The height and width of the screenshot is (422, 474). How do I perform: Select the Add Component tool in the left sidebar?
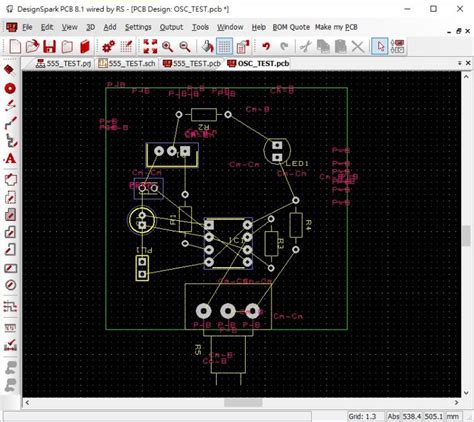click(10, 70)
